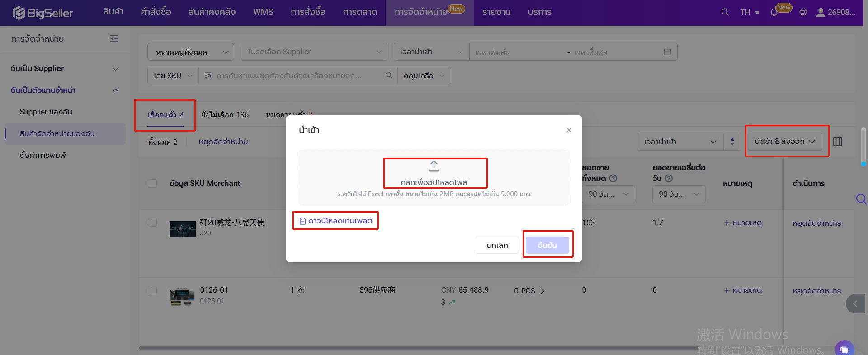Click the upload file icon in dialog

point(434,166)
